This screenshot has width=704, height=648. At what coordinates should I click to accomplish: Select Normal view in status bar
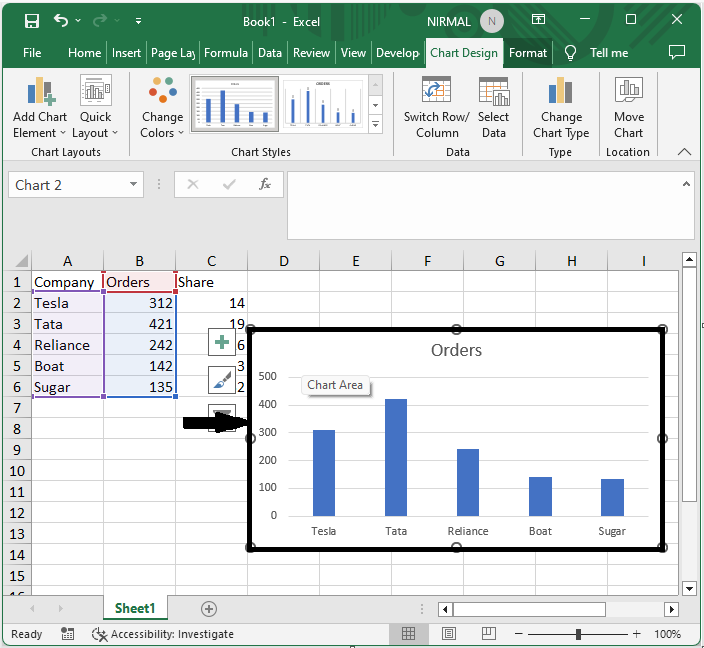(x=409, y=634)
